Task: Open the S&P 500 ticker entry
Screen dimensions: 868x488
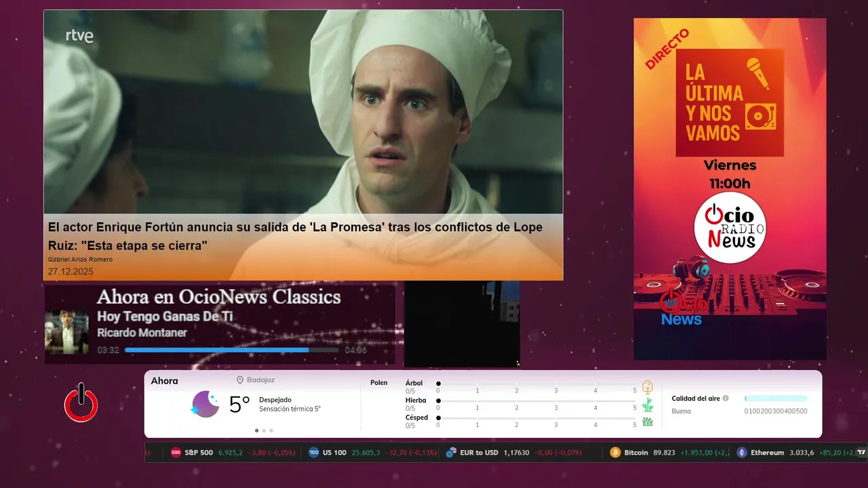Action: click(233, 453)
